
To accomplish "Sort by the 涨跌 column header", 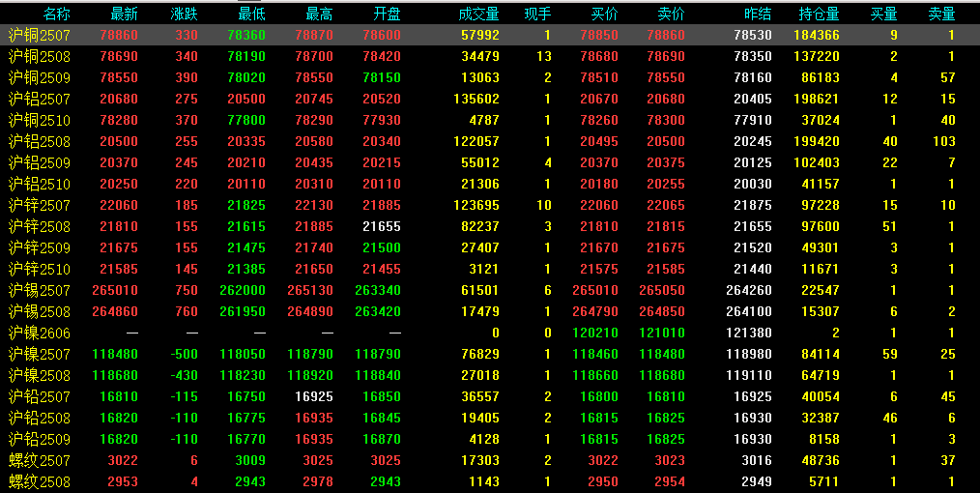I will 184,14.
